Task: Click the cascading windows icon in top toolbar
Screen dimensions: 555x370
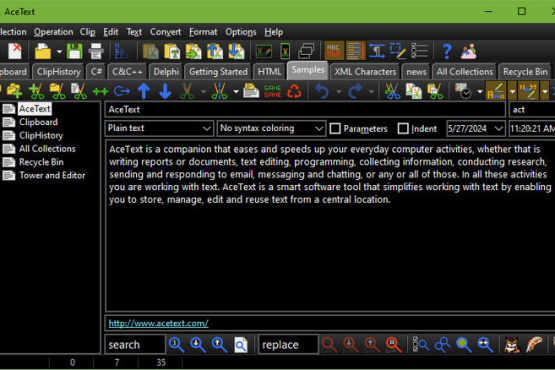Action: coord(306,51)
